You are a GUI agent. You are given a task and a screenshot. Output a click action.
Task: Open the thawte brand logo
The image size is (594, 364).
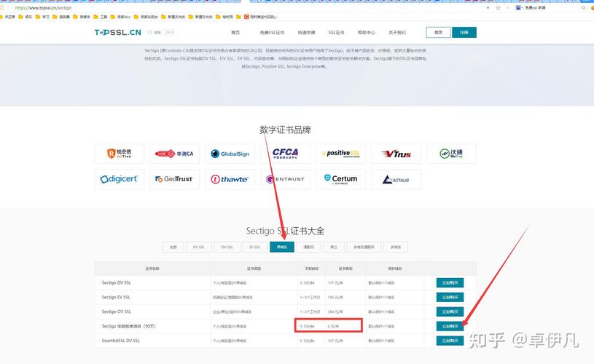(x=230, y=179)
